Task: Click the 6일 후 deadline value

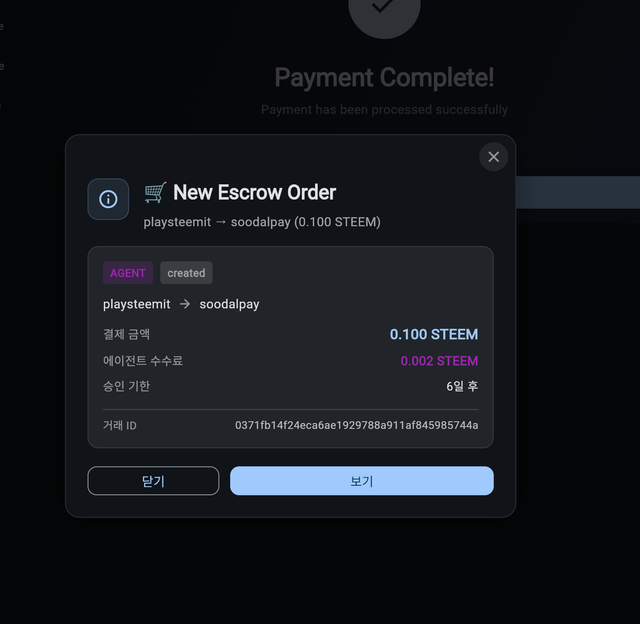Action: tap(462, 386)
